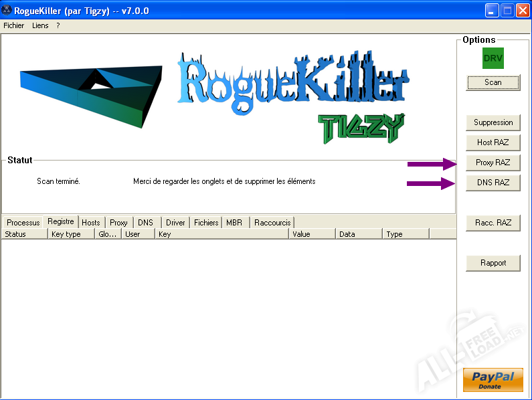Open the ? help menu

point(58,25)
